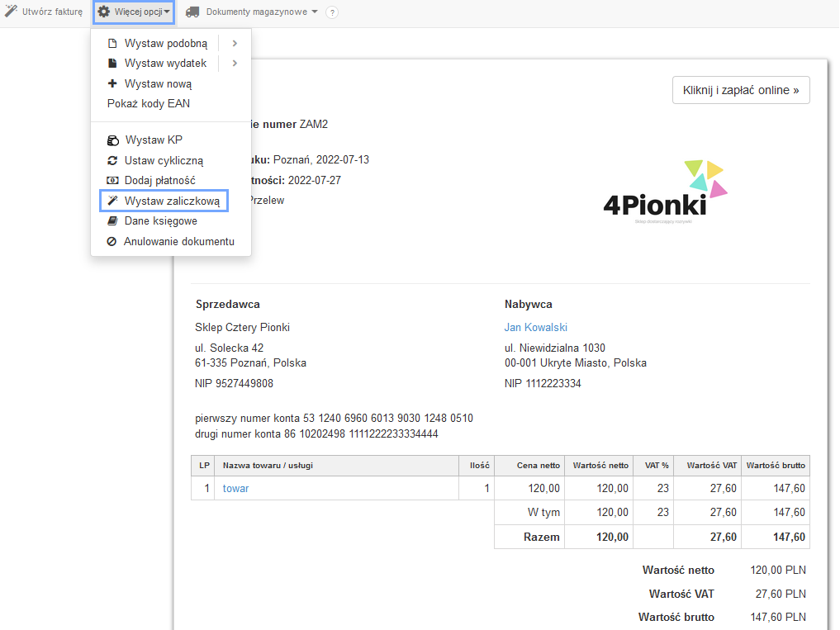The height and width of the screenshot is (630, 840).
Task: Click the Utwórz fakturę toolbar button
Action: coord(44,12)
